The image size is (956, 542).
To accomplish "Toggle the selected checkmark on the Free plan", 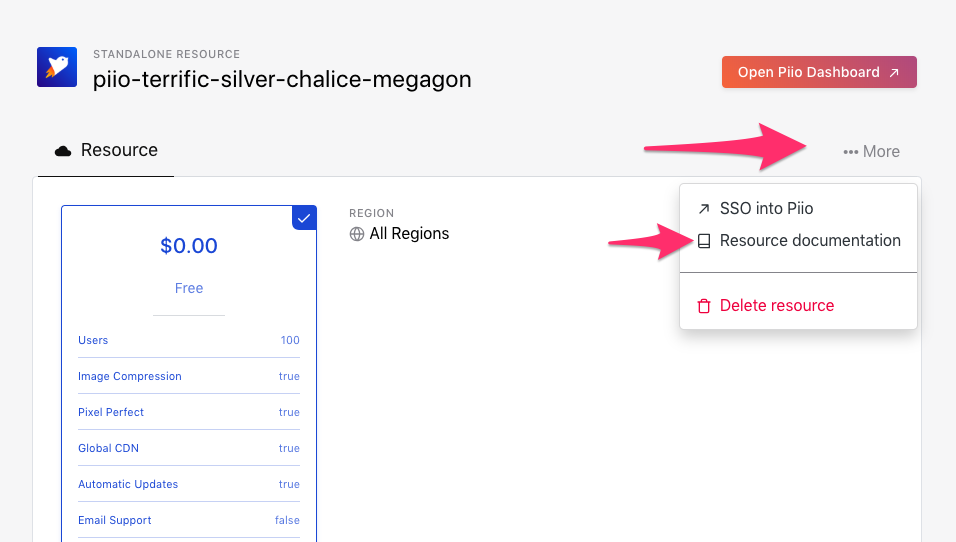I will point(304,218).
